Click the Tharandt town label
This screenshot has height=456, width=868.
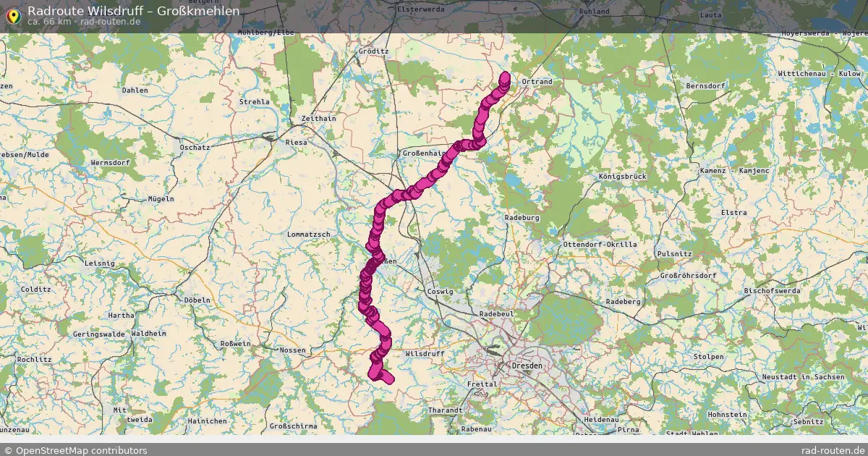[445, 410]
